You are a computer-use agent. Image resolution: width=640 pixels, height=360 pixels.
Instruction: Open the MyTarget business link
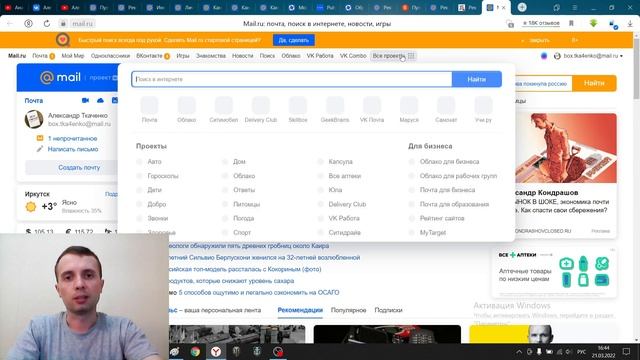click(433, 233)
